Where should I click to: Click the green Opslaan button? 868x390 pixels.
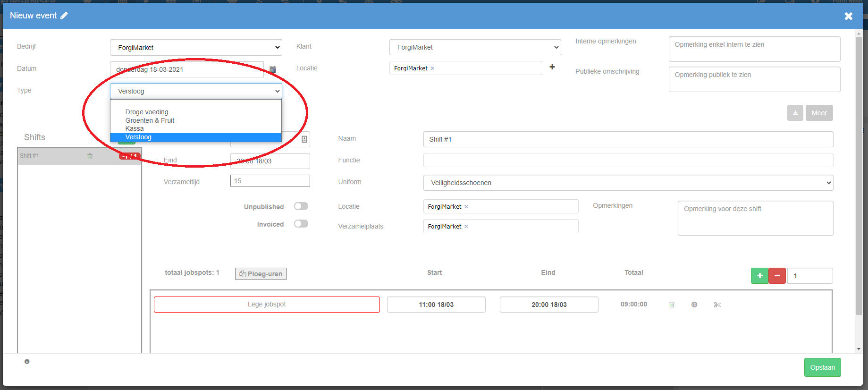(x=822, y=367)
